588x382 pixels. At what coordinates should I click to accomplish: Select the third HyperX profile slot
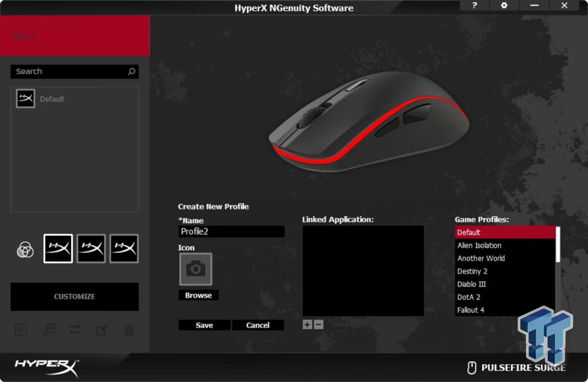[124, 249]
